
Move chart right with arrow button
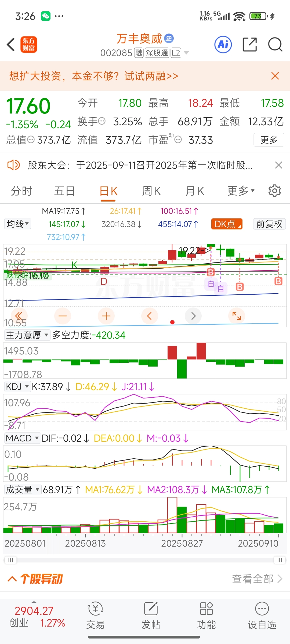[193, 316]
